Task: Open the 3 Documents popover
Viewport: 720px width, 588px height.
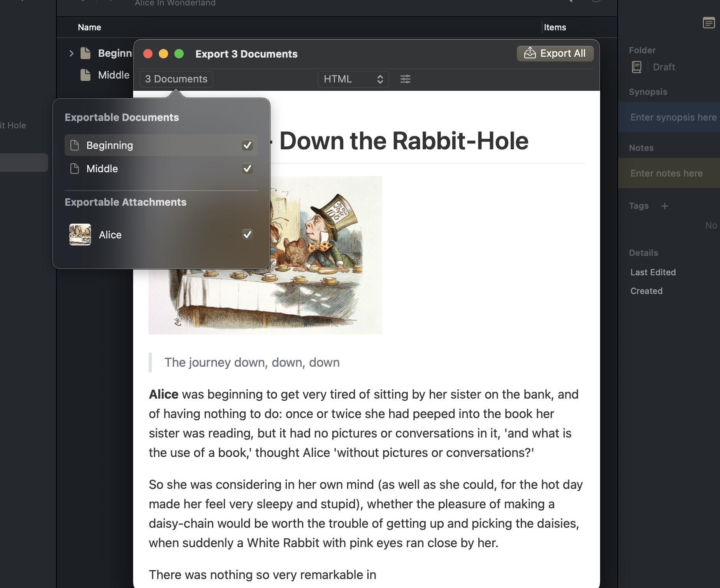Action: 176,79
